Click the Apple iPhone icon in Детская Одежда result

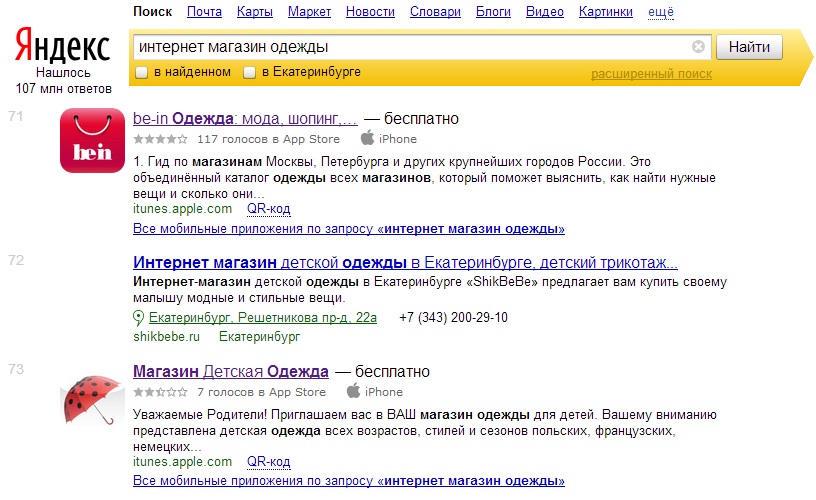coord(353,391)
